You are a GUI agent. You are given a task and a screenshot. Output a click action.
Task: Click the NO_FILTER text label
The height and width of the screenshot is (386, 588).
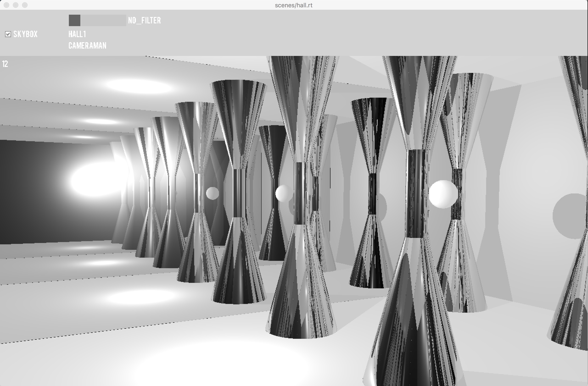(x=144, y=20)
